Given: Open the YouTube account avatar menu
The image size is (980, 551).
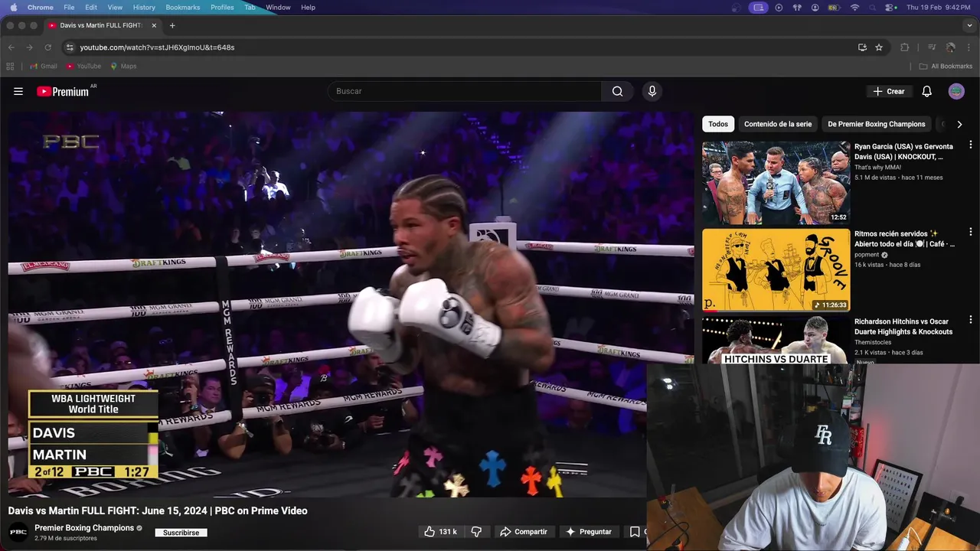Looking at the screenshot, I should [x=956, y=91].
